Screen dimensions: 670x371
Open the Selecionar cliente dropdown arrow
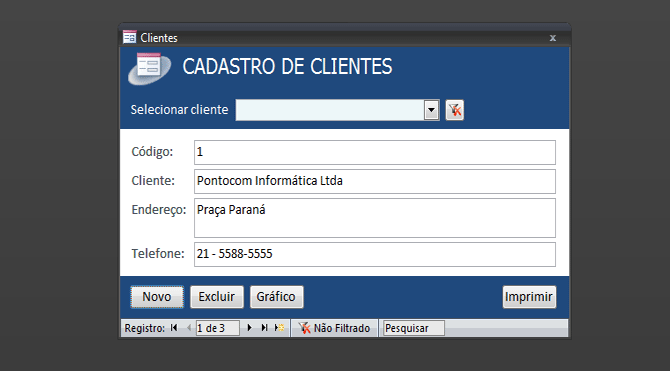432,110
